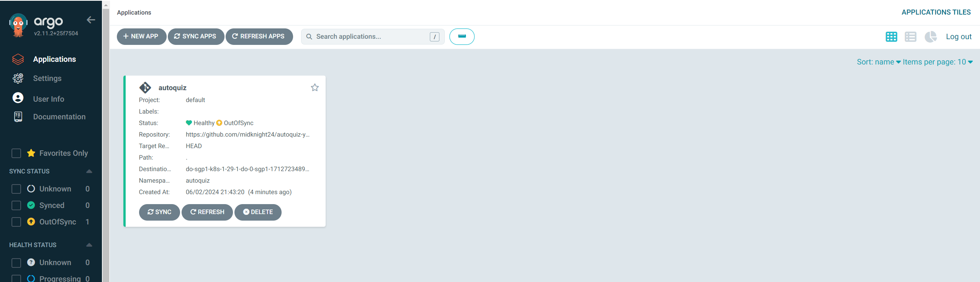Collapse the Sync Status filter section
The height and width of the screenshot is (282, 980).
(x=89, y=172)
